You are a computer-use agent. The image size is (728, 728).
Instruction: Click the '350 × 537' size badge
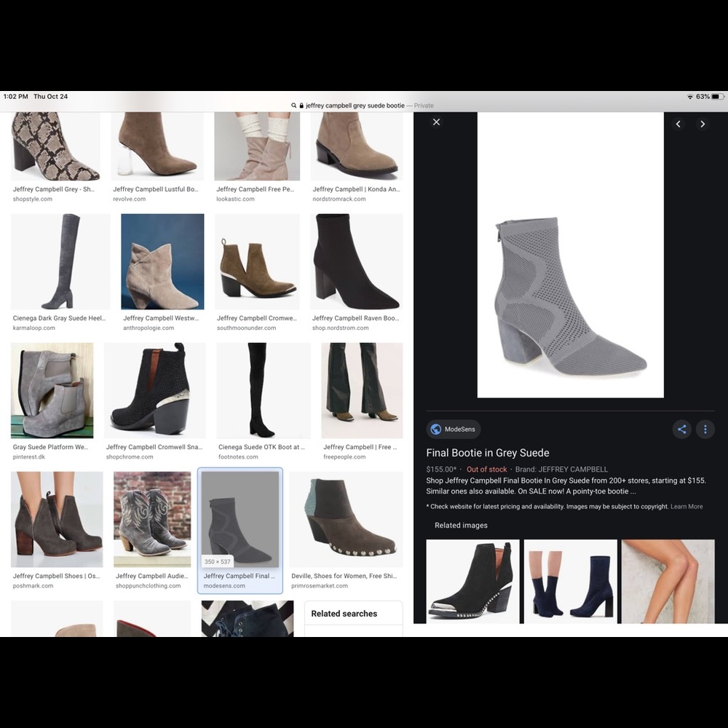click(217, 561)
